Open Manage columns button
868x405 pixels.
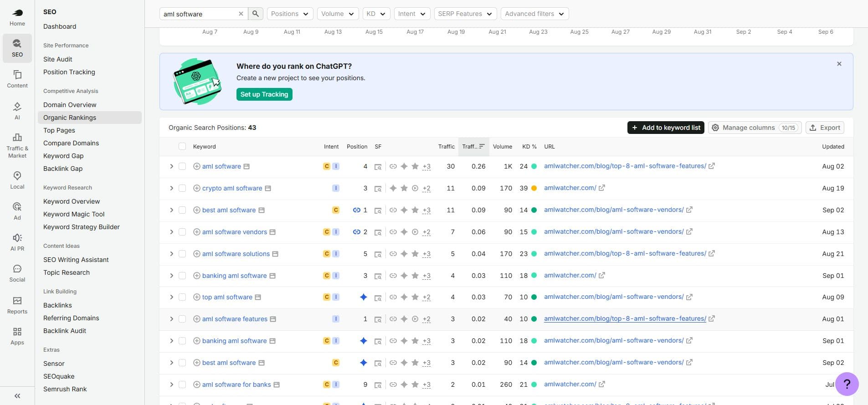click(x=755, y=128)
